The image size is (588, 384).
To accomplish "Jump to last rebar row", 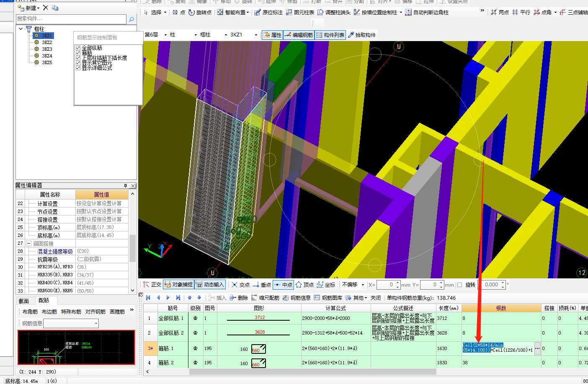I will (178, 298).
